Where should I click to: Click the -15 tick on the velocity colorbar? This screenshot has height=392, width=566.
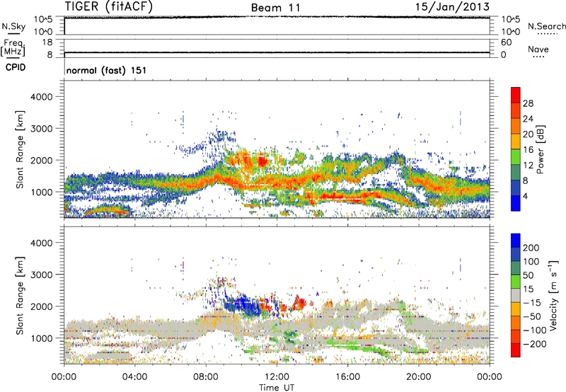click(x=531, y=302)
